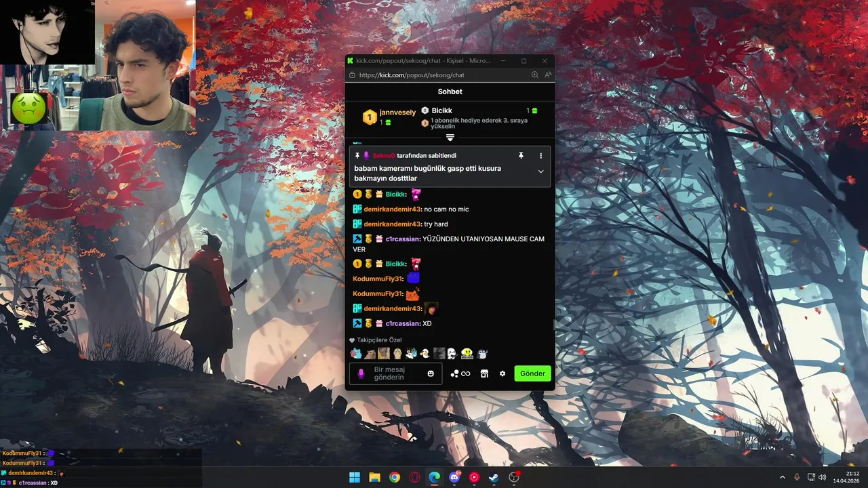Show hidden system tray icons
Image resolution: width=868 pixels, height=488 pixels.
coord(782,477)
